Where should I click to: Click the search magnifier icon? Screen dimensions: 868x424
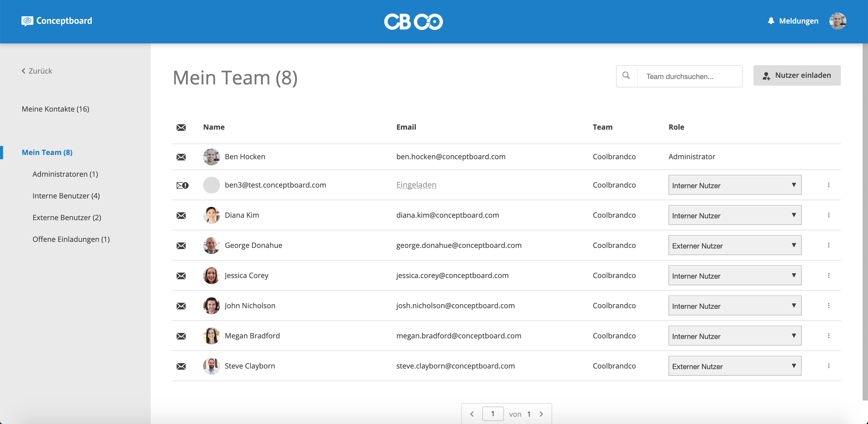click(x=626, y=76)
